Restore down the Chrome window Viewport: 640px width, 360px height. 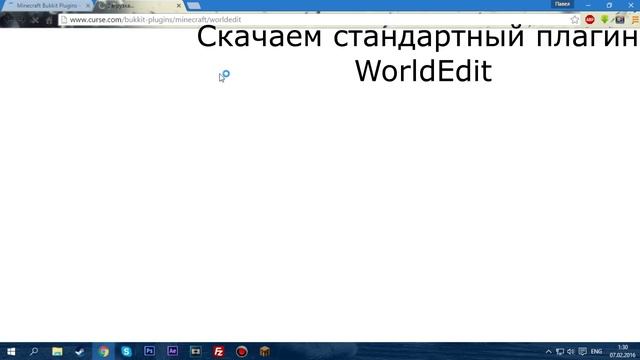609,5
